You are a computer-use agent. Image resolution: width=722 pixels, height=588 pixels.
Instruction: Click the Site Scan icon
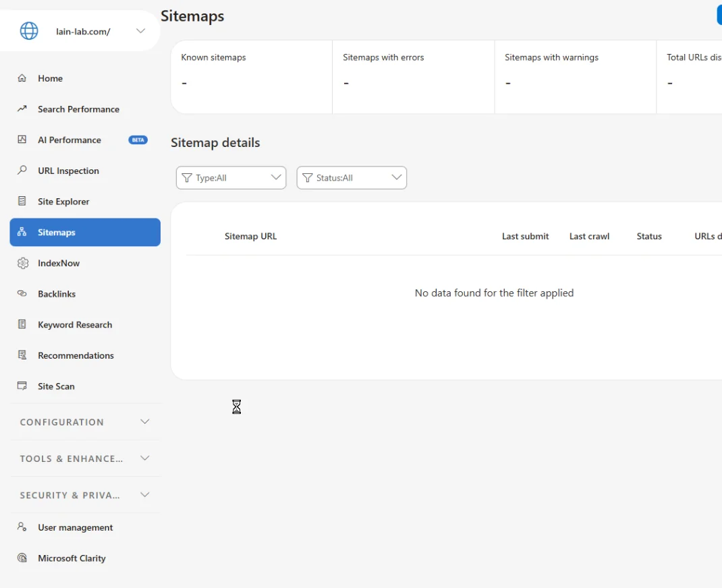click(22, 386)
